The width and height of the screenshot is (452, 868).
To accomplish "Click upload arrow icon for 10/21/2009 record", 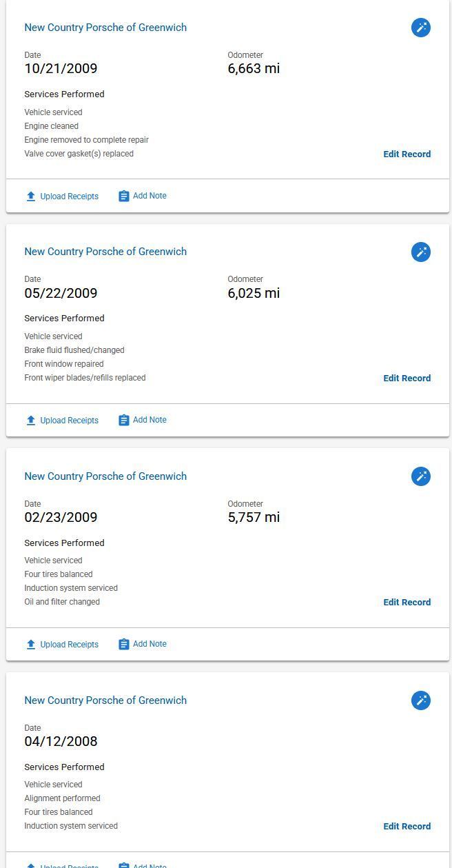I will 31,196.
